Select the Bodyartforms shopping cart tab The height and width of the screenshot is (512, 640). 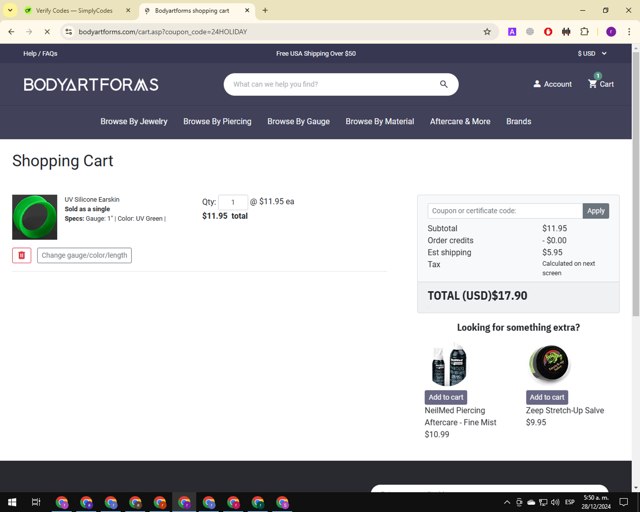[192, 11]
